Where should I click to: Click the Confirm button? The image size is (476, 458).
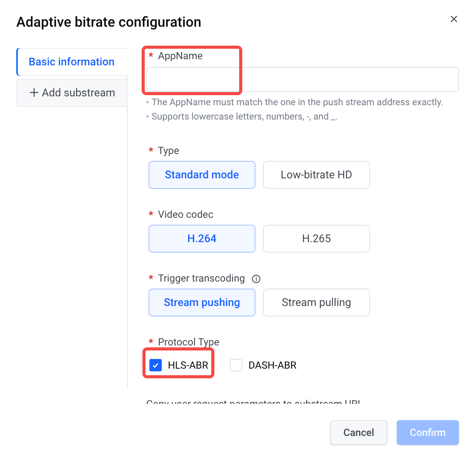tap(428, 432)
